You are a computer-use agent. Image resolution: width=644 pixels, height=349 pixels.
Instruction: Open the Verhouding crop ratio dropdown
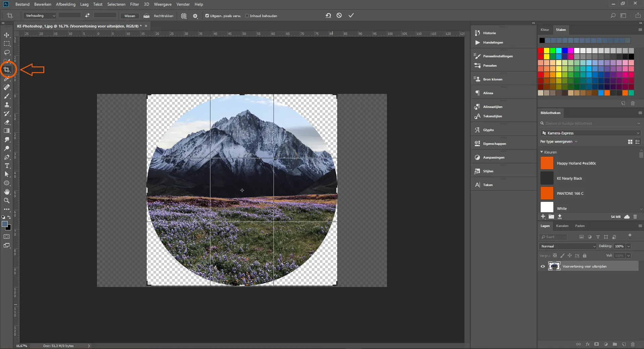[x=40, y=16]
